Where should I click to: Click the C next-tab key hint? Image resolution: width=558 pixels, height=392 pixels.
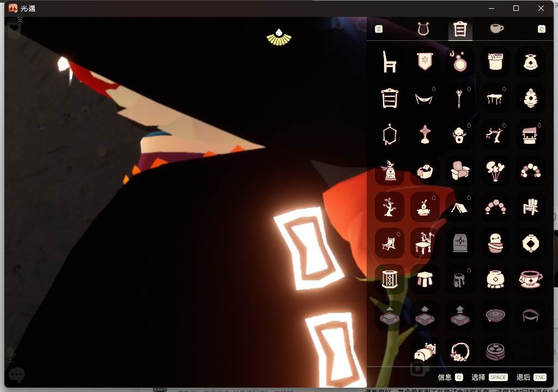click(x=541, y=29)
